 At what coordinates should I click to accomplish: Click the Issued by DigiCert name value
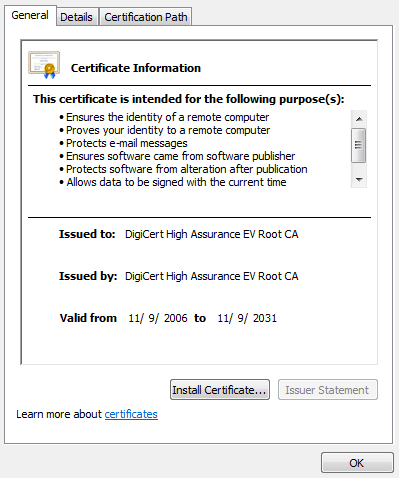pos(211,276)
